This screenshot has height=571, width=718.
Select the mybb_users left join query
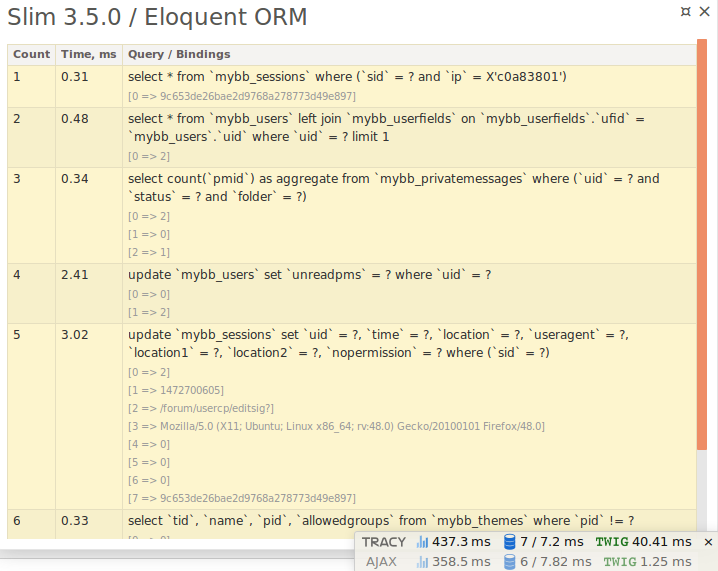tap(386, 128)
